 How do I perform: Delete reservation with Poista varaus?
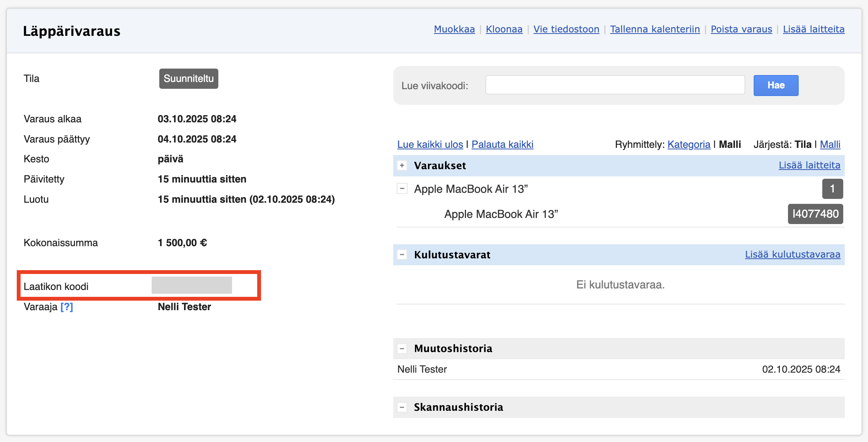(741, 29)
